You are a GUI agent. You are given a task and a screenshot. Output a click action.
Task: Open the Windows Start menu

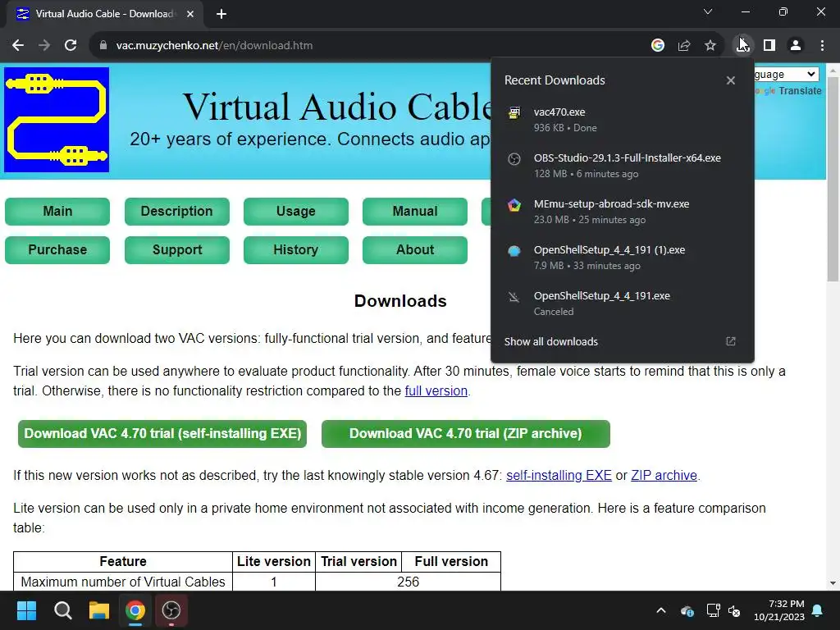[26, 610]
